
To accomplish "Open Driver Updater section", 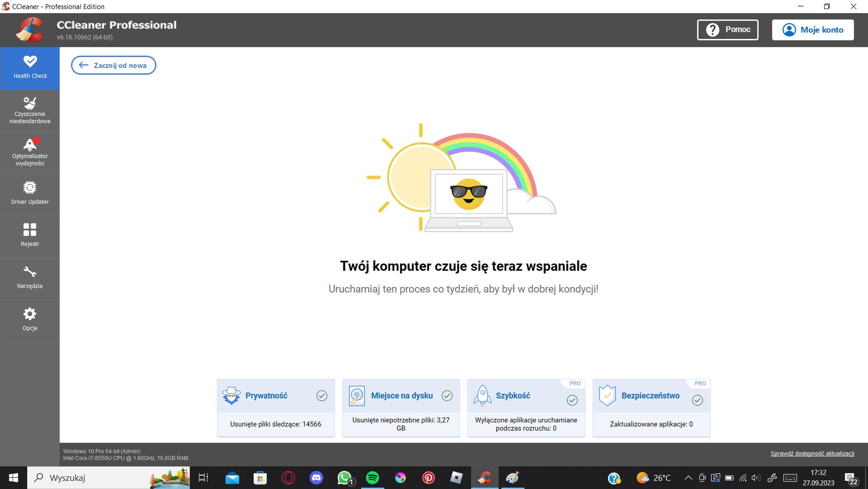I will click(30, 194).
